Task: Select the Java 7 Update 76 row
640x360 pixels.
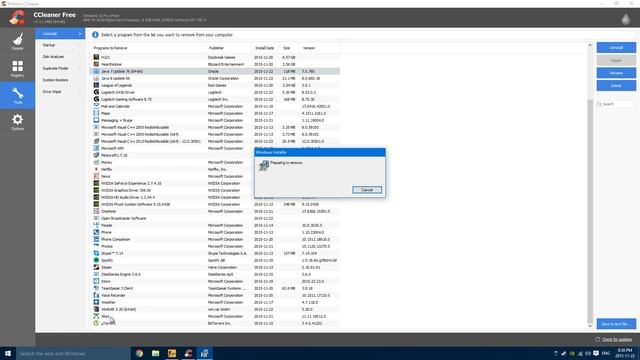Action: click(215, 71)
